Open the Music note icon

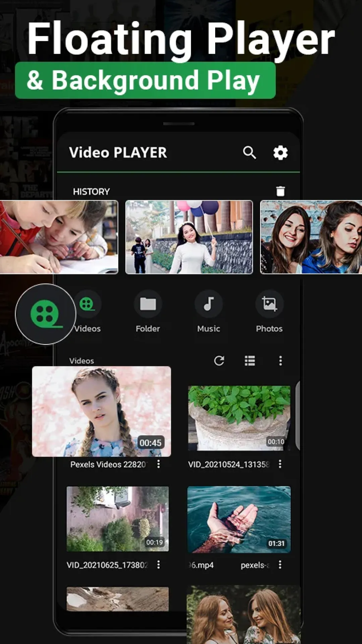(208, 304)
